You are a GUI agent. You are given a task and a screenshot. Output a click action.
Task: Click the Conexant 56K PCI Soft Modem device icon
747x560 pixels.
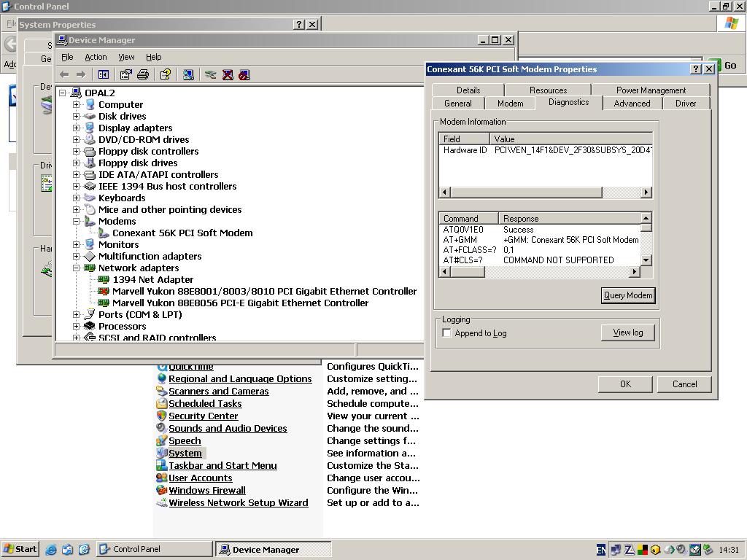click(x=104, y=233)
